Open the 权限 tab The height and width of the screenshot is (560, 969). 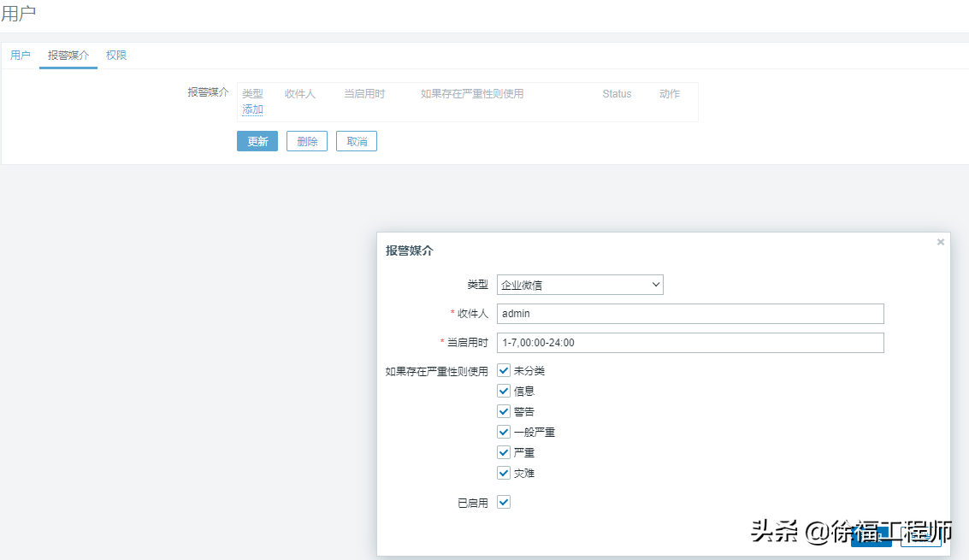tap(116, 56)
